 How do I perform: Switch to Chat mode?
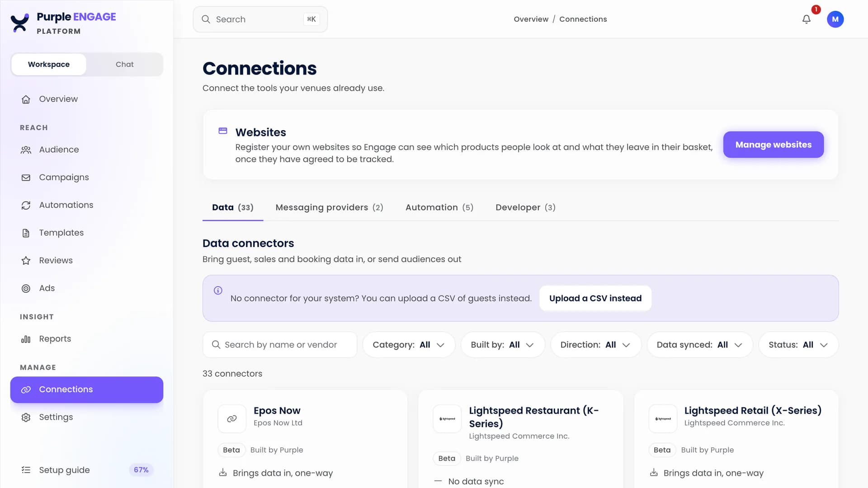[x=125, y=64]
